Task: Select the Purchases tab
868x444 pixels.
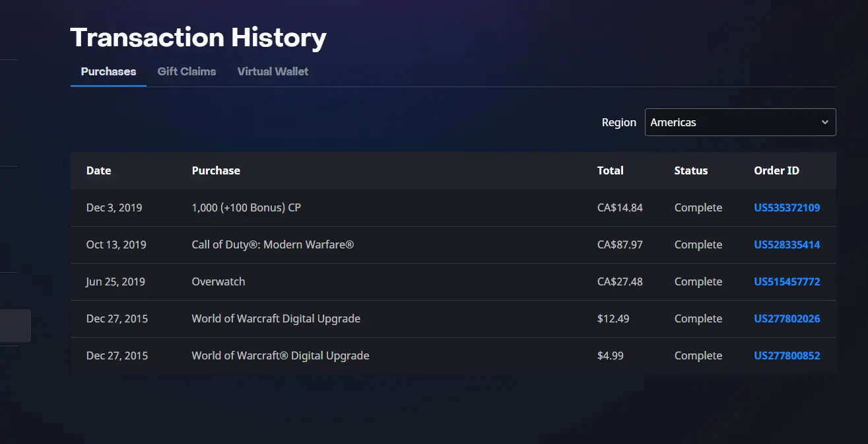Action: 108,71
